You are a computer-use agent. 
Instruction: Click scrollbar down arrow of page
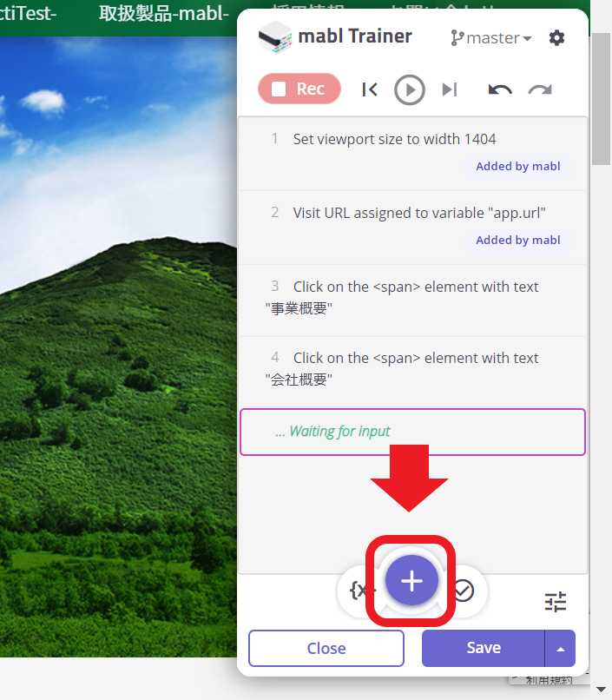(601, 690)
